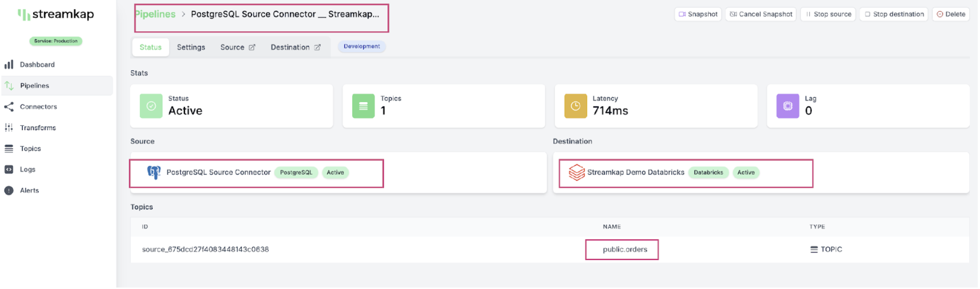
Task: Open the PostgreSQL Source Connector link
Action: (218, 172)
